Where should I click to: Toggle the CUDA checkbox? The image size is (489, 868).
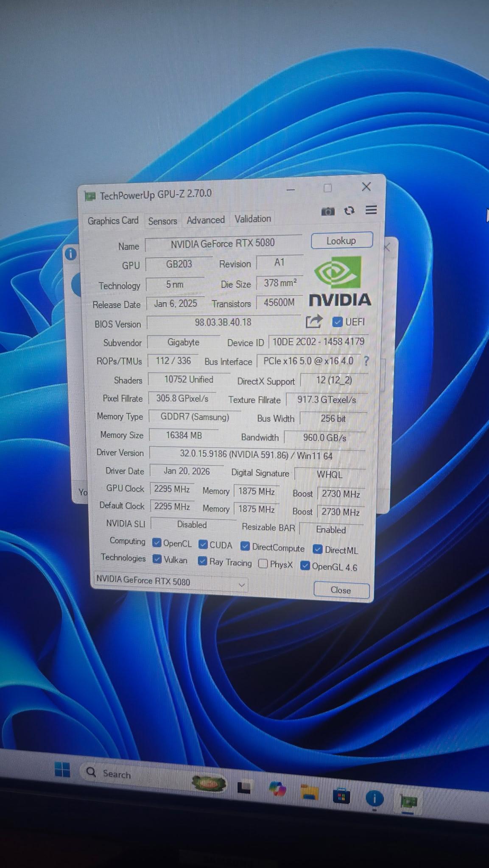(x=203, y=544)
